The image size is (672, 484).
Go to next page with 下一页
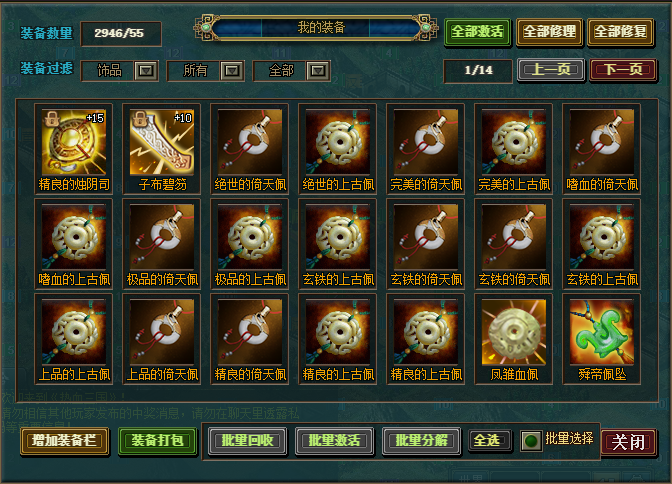coord(623,70)
